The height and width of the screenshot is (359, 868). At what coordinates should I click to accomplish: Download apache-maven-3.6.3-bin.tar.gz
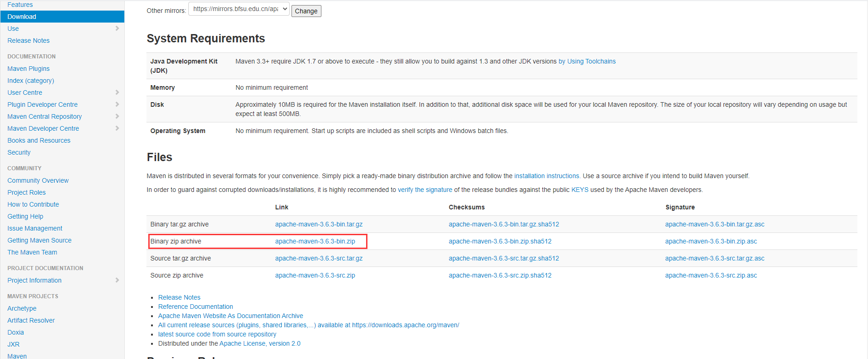click(x=319, y=224)
